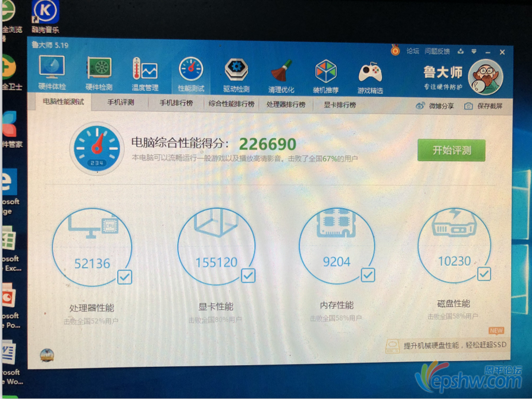
Task: Click the 酷狗音乐 desktop icon
Action: tap(45, 17)
